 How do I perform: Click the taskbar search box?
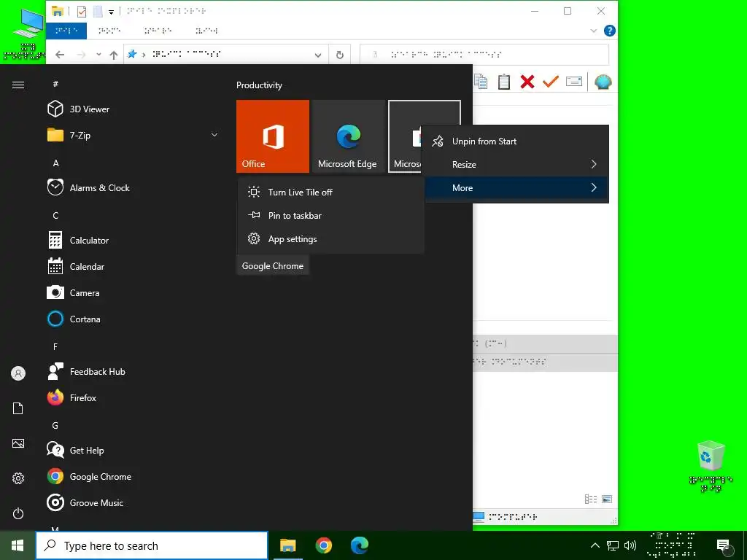click(152, 545)
